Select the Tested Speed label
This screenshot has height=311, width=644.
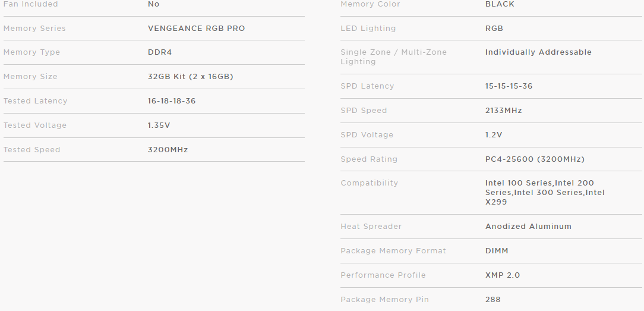(31, 150)
